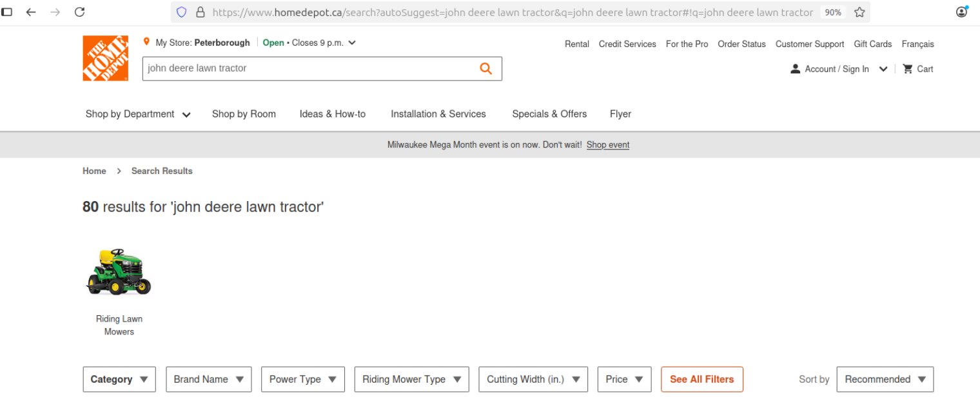Bookmark this page with star icon
This screenshot has height=397, width=980.
[859, 12]
